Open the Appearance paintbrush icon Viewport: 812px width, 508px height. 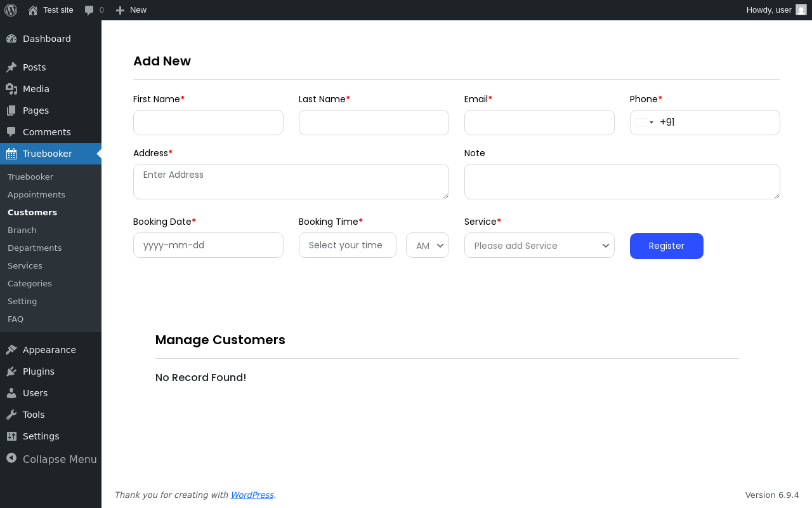coord(11,350)
